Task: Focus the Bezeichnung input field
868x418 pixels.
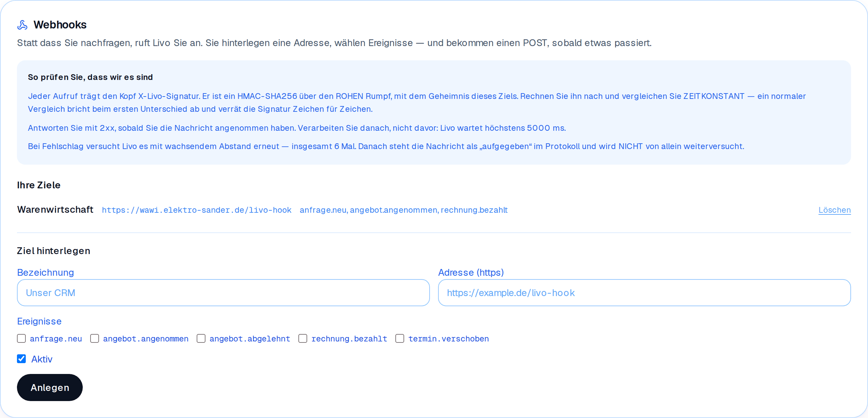Action: [223, 293]
